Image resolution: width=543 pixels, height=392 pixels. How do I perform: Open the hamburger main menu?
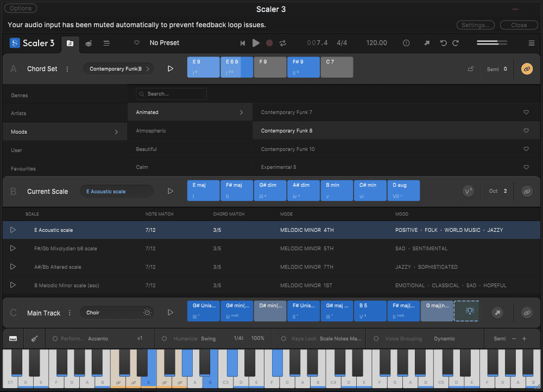tap(532, 43)
